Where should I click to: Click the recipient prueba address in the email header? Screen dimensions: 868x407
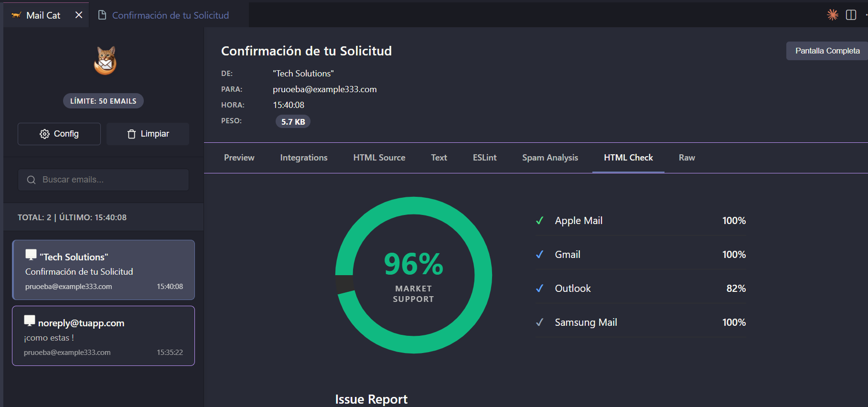pos(325,89)
